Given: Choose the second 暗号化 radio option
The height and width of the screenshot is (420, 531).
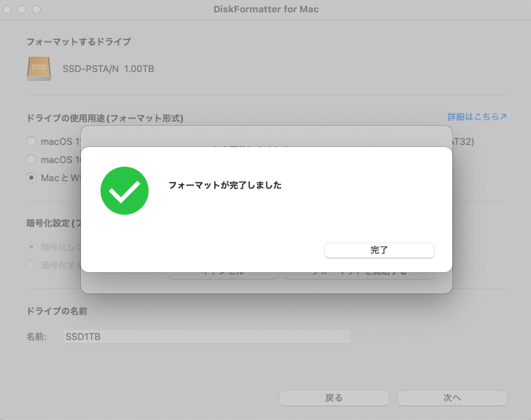Looking at the screenshot, I should coord(31,265).
